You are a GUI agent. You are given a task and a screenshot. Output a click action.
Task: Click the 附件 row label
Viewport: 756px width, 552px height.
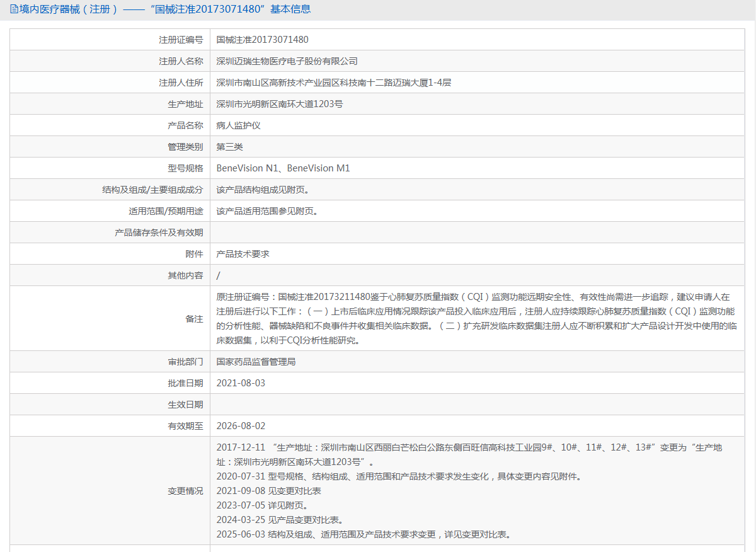pos(194,254)
